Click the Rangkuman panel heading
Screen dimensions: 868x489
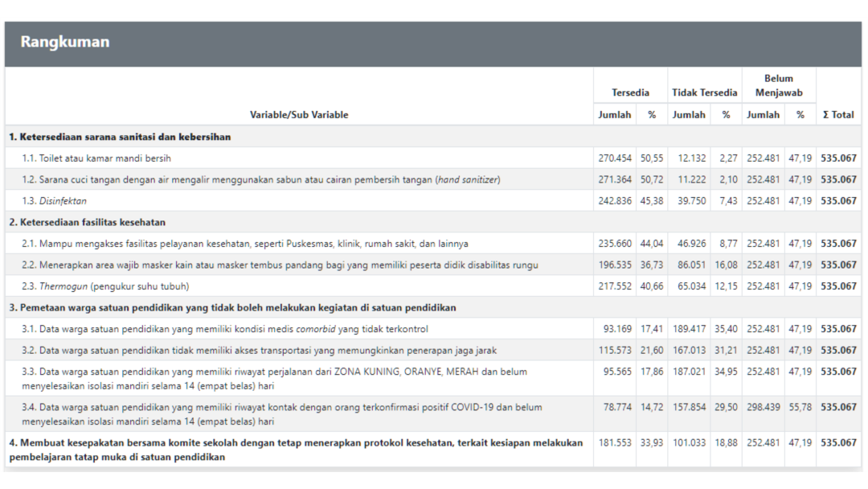65,42
